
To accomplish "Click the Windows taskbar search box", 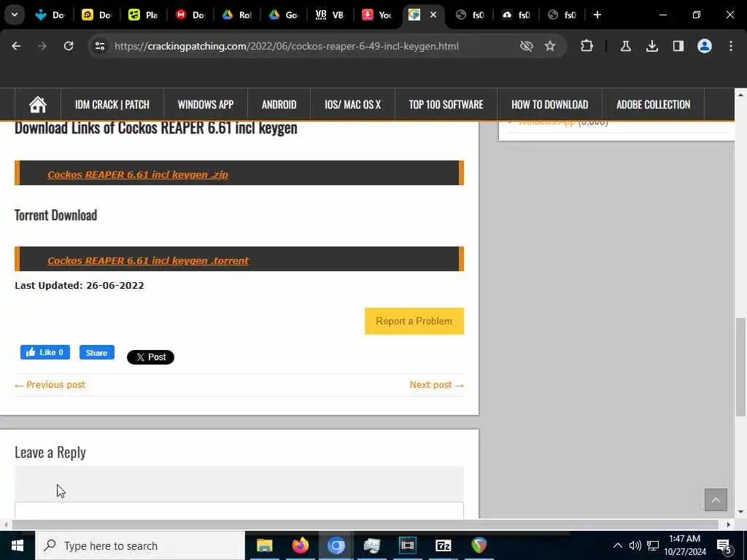I will pyautogui.click(x=140, y=545).
